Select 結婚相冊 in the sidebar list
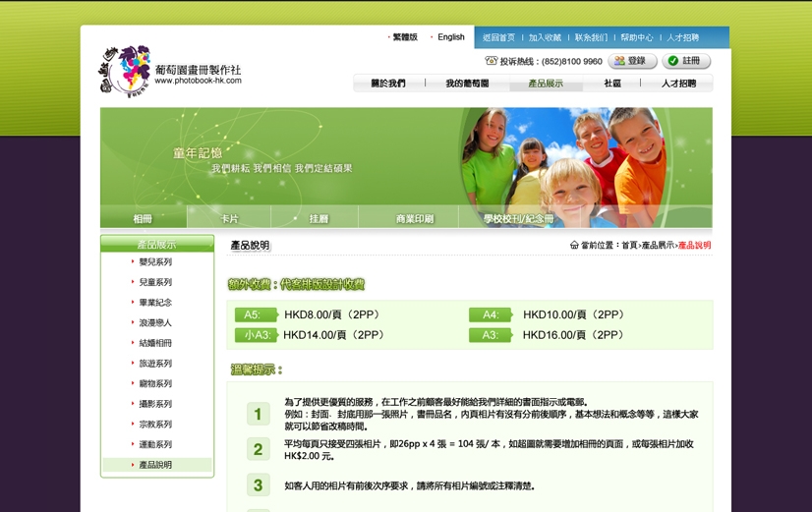 [x=155, y=343]
